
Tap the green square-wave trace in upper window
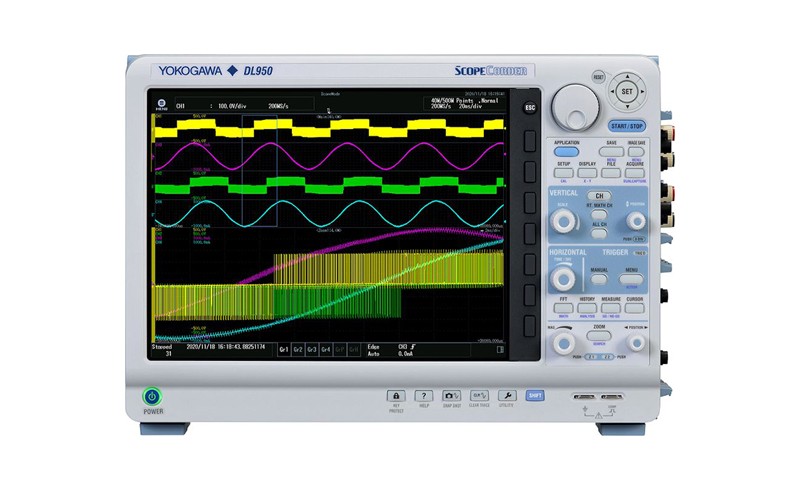pos(329,185)
